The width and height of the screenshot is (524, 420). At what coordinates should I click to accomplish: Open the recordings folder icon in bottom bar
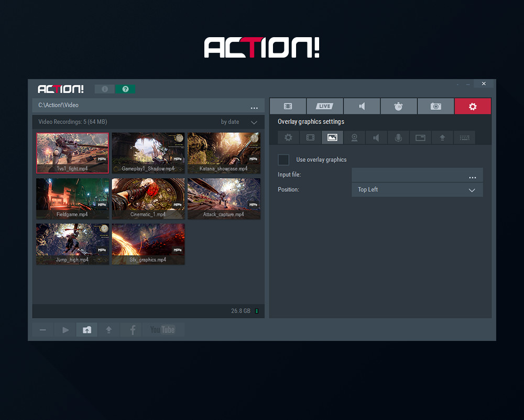(x=87, y=330)
